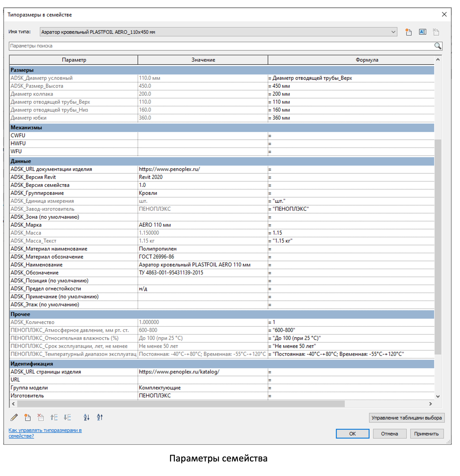
Task: Click the Значение column header
Action: [x=203, y=60]
